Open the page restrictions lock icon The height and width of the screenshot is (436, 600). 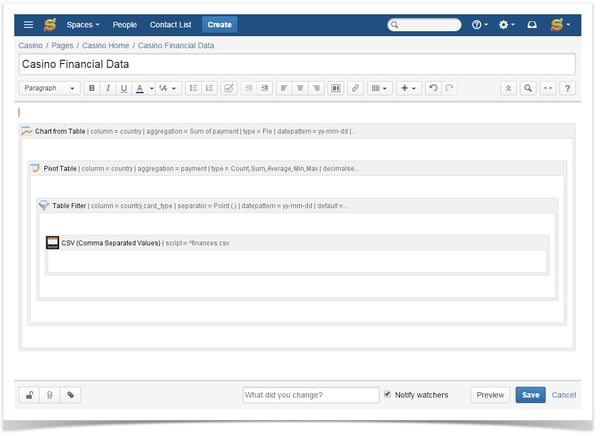pos(29,395)
